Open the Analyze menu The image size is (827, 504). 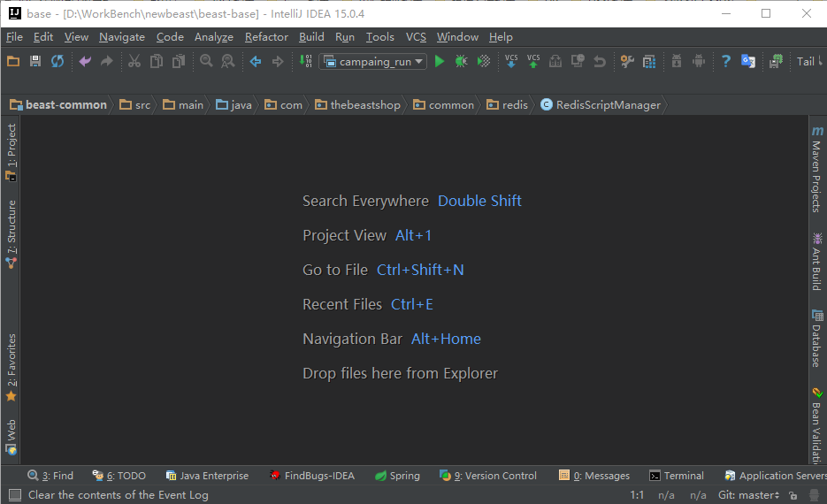click(x=214, y=37)
